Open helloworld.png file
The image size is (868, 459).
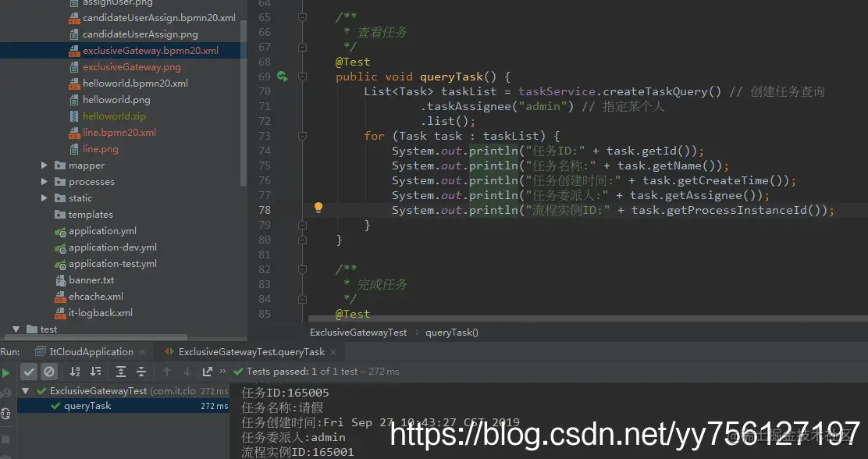coord(109,100)
